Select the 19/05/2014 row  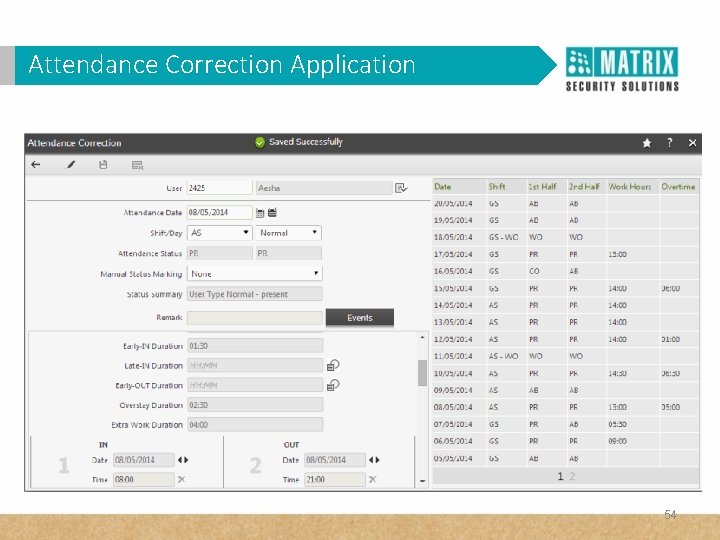(566, 220)
